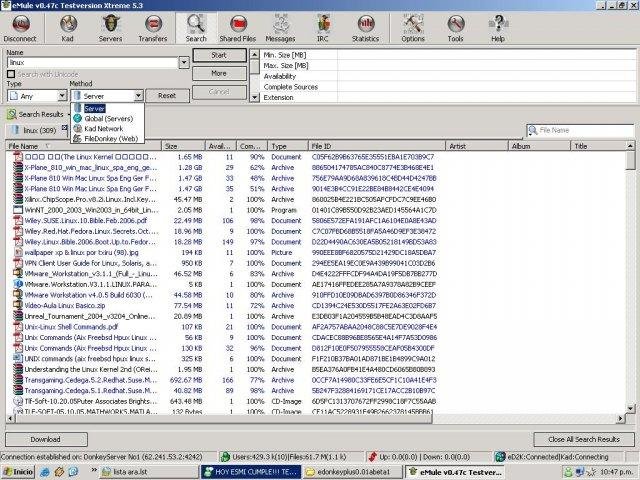Click the users icon in the status bar
The width and height of the screenshot is (640, 480).
pos(225,457)
